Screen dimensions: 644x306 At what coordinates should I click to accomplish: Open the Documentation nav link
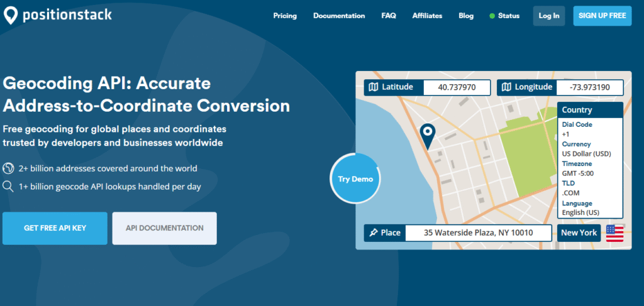click(x=339, y=16)
